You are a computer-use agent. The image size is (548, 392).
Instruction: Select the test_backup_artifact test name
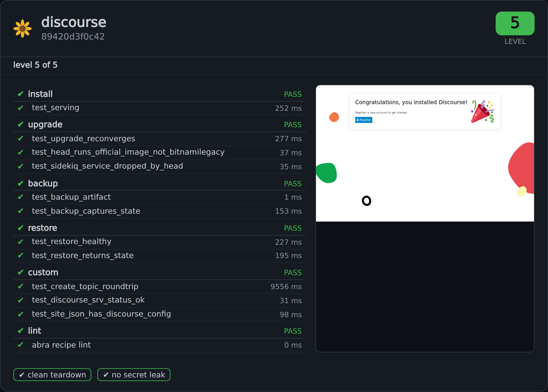(71, 197)
